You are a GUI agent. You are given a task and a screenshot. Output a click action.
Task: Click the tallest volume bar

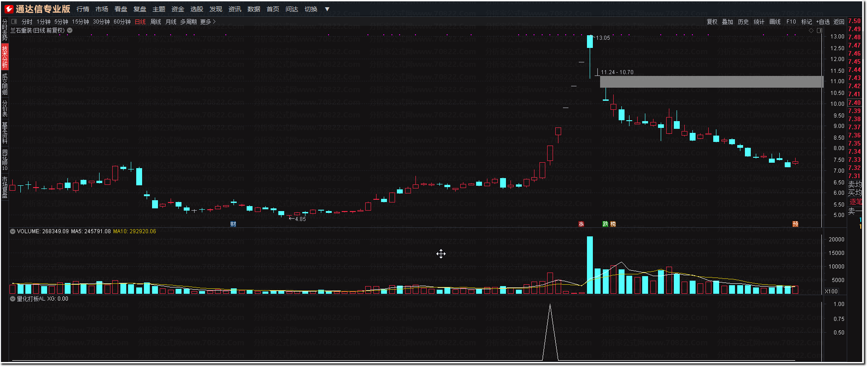coord(590,265)
